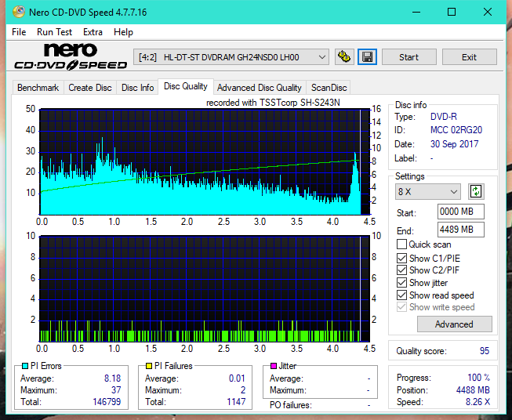Screen dimensions: 512x420
Task: Click the yellow PI Failures legend square
Action: pyautogui.click(x=149, y=366)
